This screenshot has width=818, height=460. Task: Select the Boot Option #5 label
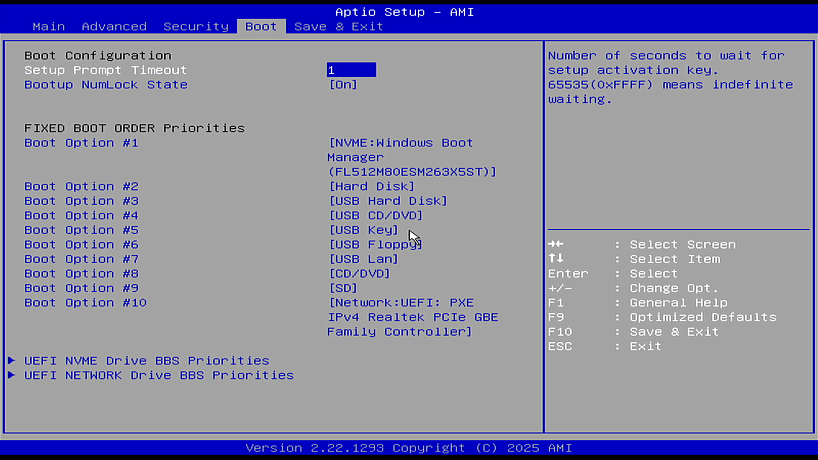tap(81, 230)
